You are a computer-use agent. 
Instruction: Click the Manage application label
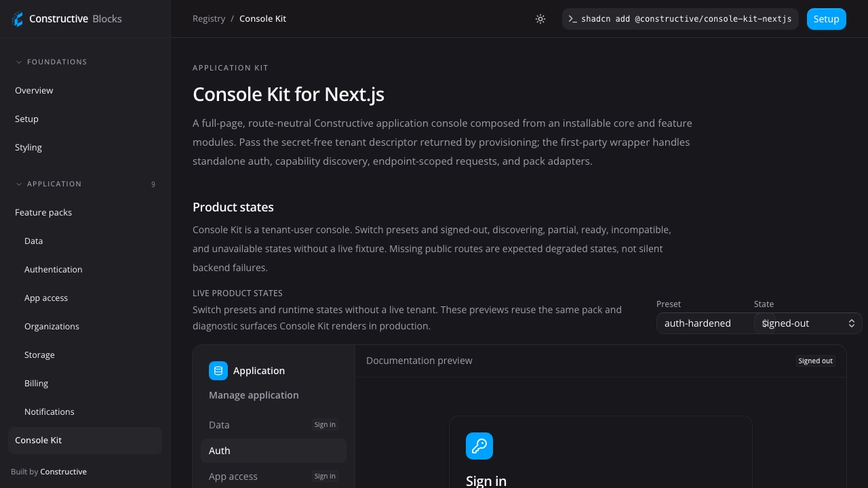[254, 395]
